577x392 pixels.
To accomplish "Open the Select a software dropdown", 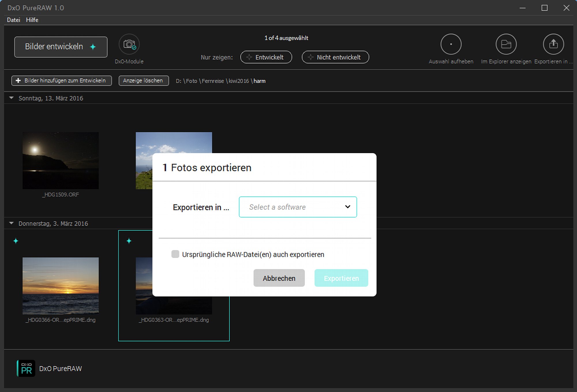I will (298, 207).
